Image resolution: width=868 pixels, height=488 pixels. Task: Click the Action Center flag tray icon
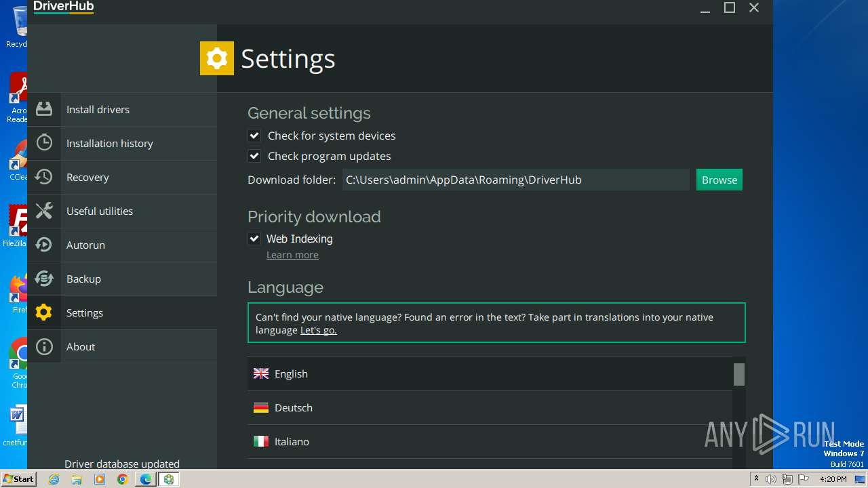pyautogui.click(x=804, y=479)
